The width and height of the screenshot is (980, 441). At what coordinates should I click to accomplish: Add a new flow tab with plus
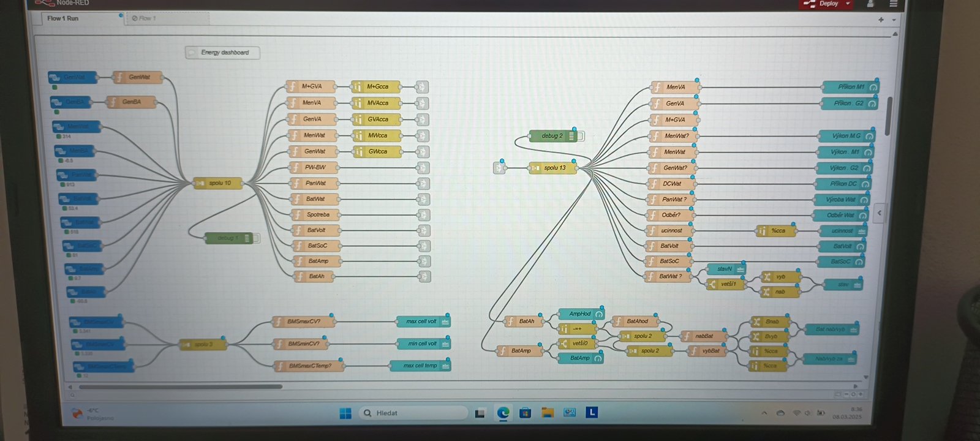coord(881,20)
